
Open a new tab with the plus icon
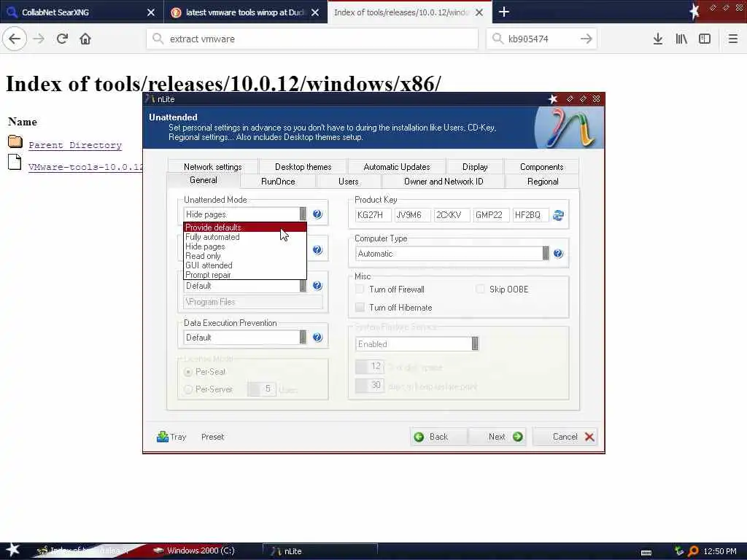[504, 12]
